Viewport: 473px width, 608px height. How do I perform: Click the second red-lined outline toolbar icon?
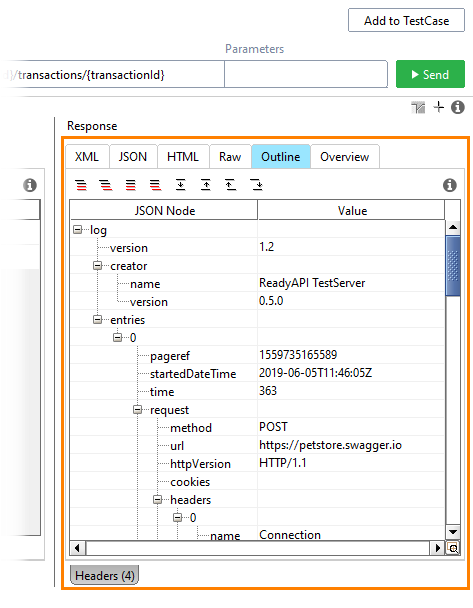[x=106, y=185]
